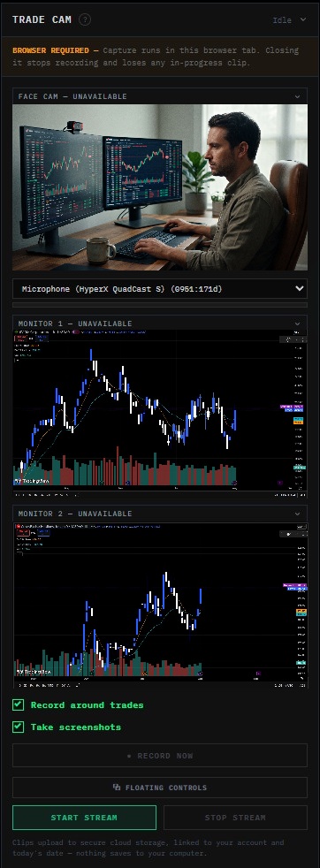
Task: Click the Face Cam video preview
Action: click(x=160, y=187)
